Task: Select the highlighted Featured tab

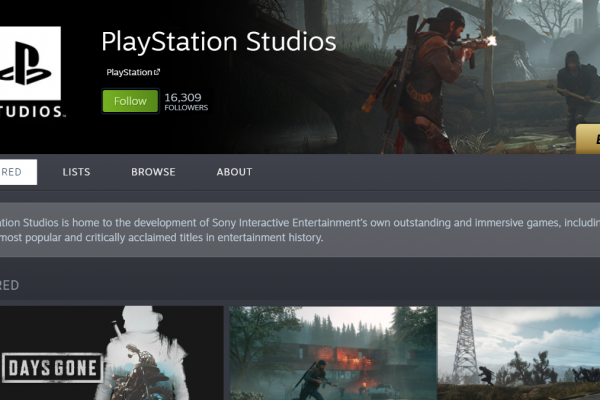Action: [18, 172]
